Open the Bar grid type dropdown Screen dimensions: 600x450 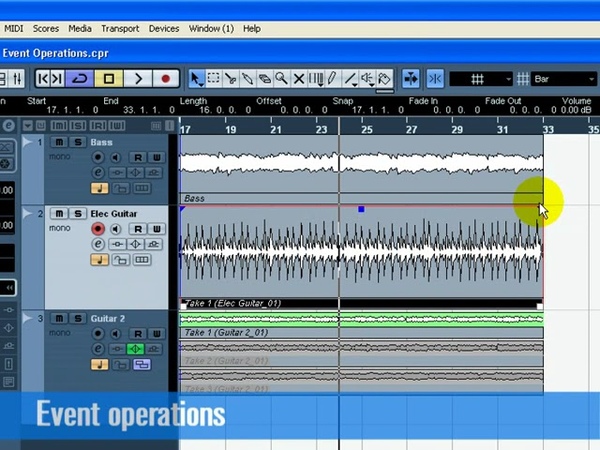563,79
